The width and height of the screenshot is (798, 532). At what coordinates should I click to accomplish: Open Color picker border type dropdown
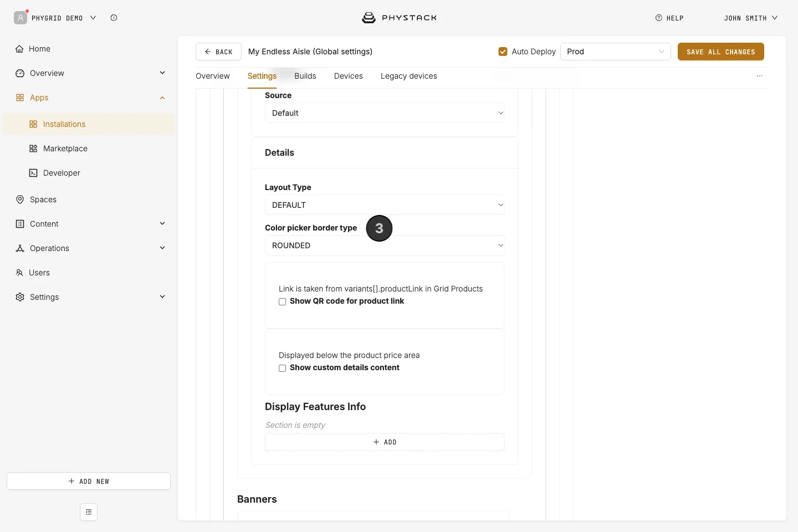click(385, 245)
